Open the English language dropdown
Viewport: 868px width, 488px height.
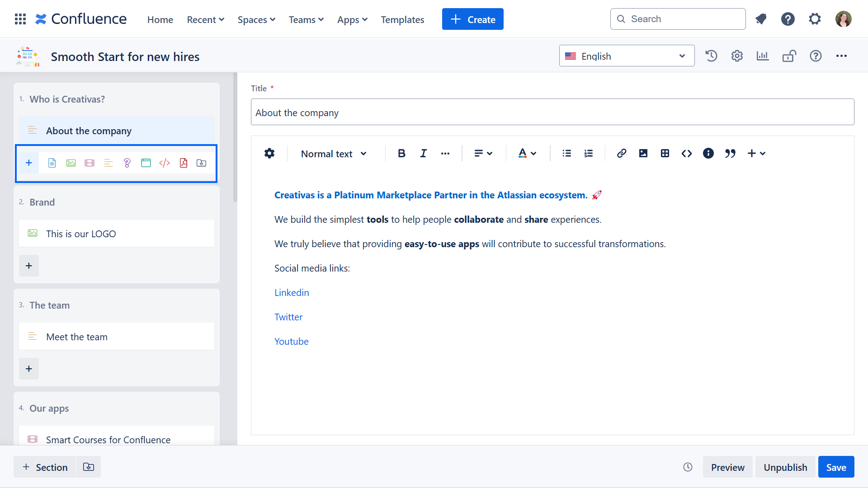pos(627,56)
